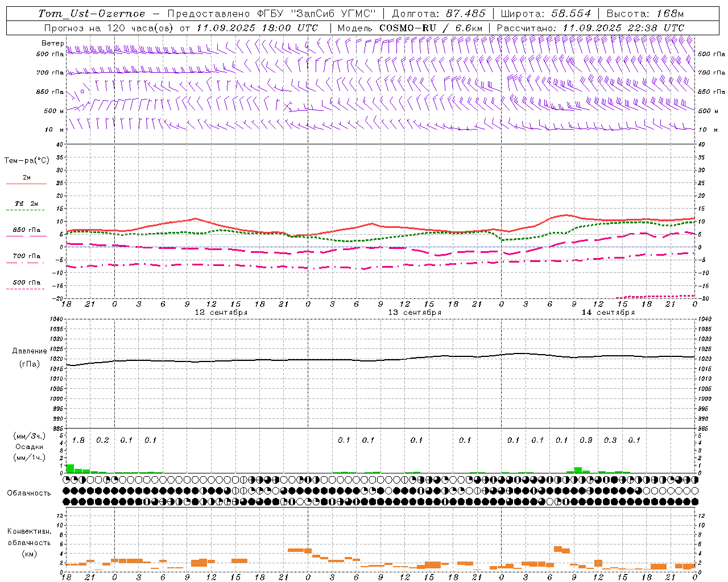Click the Облачность row label
728x582 pixels.
point(29,493)
